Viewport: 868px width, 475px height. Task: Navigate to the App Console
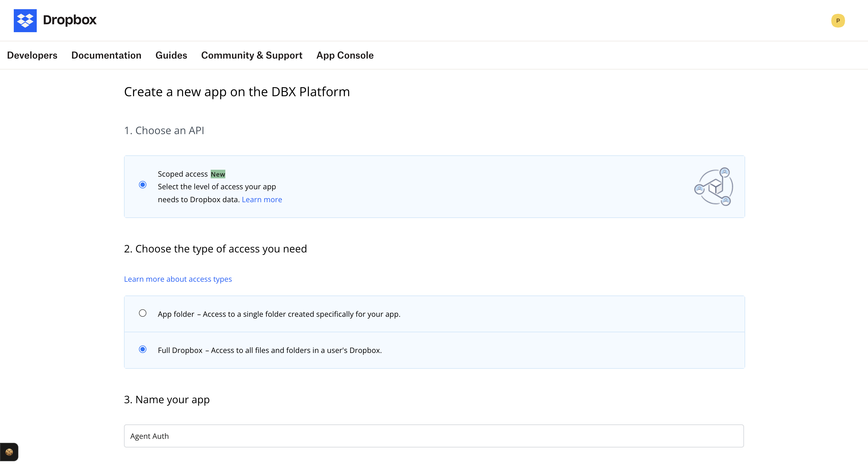point(345,55)
